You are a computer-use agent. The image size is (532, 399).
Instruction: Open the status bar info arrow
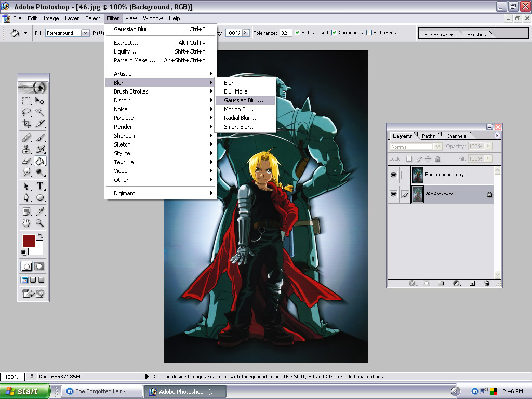[x=147, y=376]
